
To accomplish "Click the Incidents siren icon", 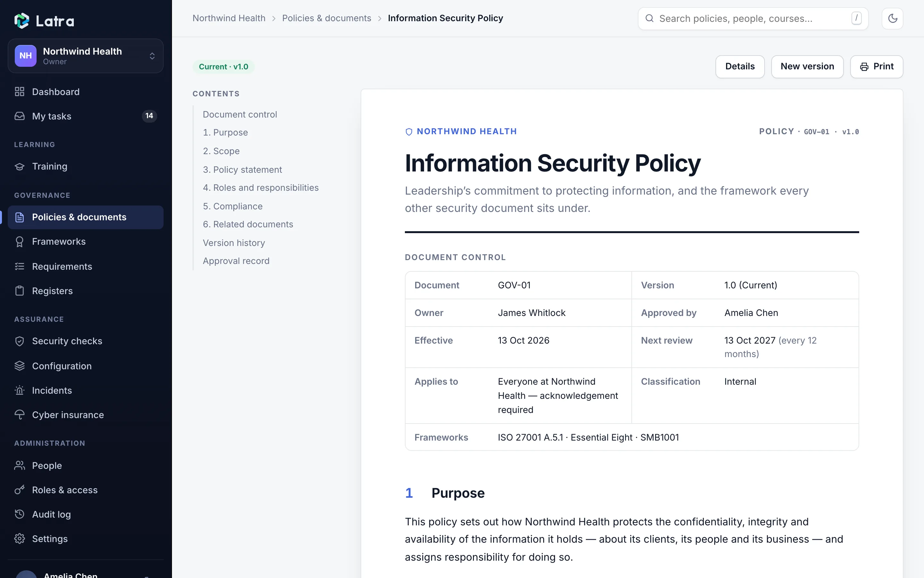I will point(20,390).
